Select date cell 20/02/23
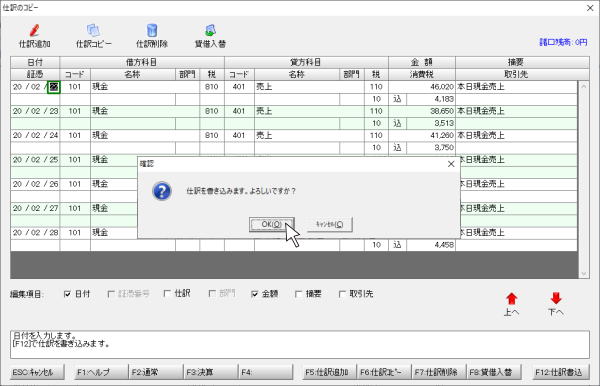This screenshot has height=386, width=600. click(35, 111)
